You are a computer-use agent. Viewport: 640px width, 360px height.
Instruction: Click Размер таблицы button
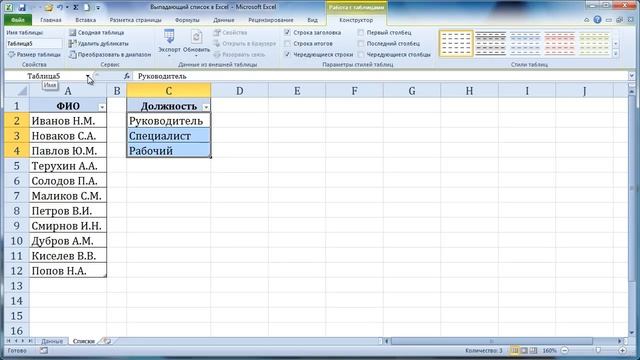(x=34, y=54)
